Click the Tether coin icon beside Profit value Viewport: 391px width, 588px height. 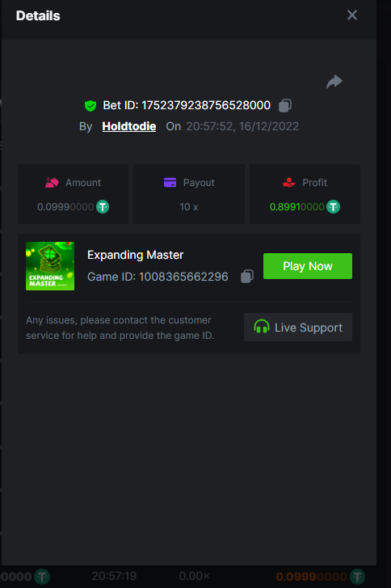pyautogui.click(x=333, y=206)
